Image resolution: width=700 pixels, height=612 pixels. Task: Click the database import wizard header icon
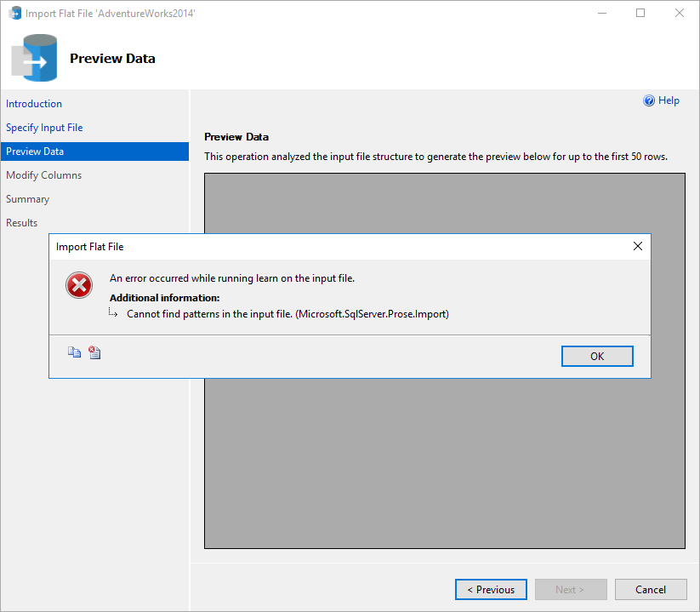[x=34, y=58]
